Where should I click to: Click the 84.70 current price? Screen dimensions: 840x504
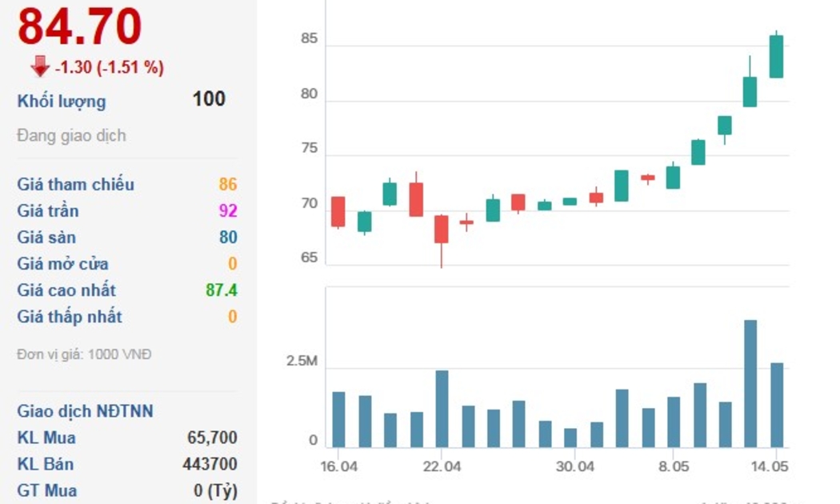click(x=79, y=26)
